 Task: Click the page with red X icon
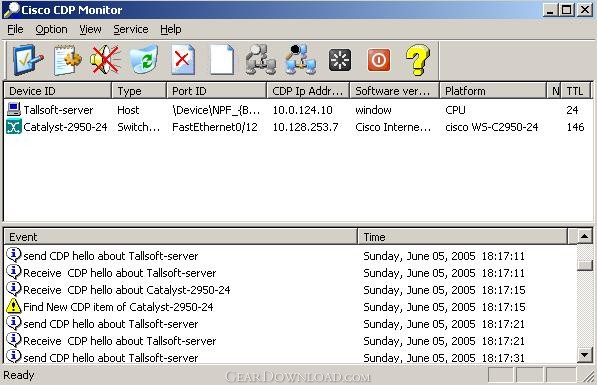click(183, 60)
